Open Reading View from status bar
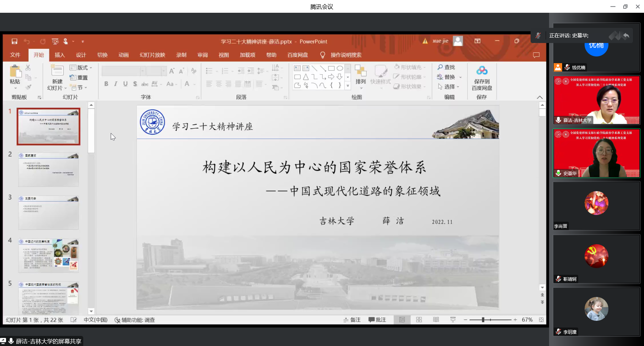The height and width of the screenshot is (346, 644). coord(436,320)
